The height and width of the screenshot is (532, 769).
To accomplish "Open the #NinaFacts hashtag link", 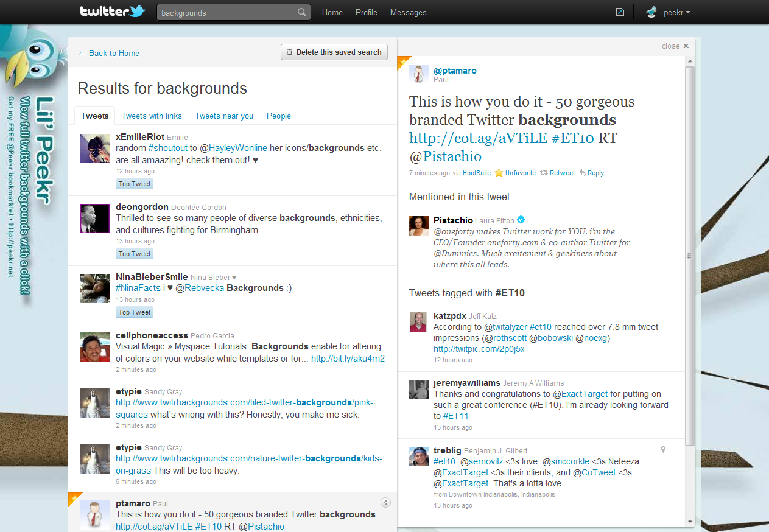I will click(138, 288).
